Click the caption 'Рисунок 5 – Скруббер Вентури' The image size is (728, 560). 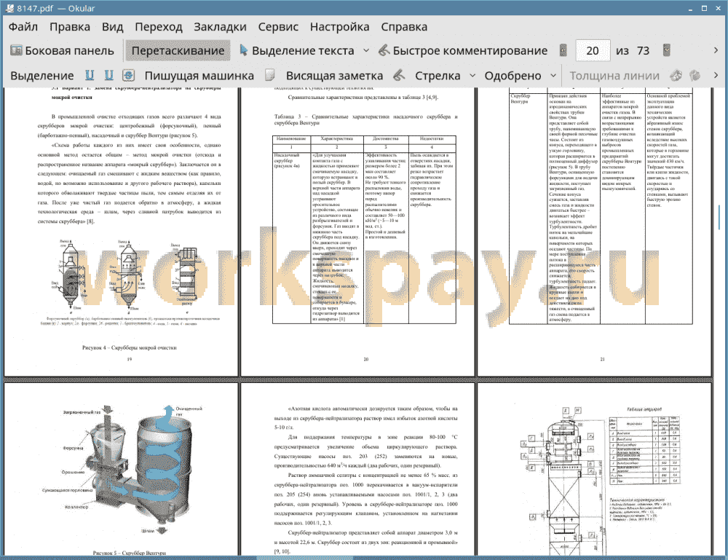[x=130, y=553]
